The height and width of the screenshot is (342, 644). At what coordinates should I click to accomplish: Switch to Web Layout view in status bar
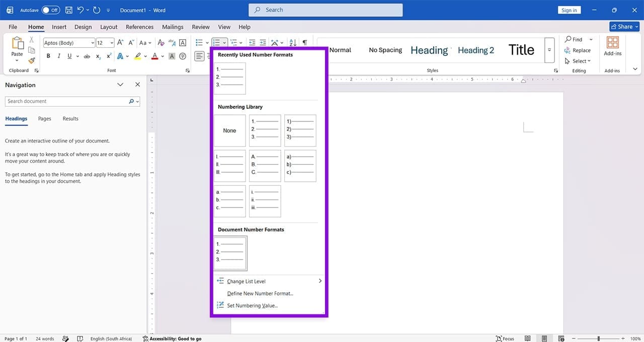561,338
